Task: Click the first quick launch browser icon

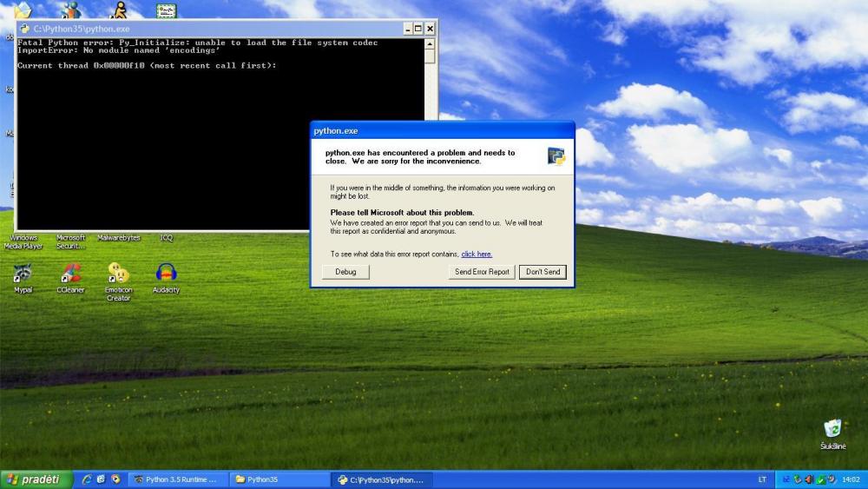Action: pos(87,479)
